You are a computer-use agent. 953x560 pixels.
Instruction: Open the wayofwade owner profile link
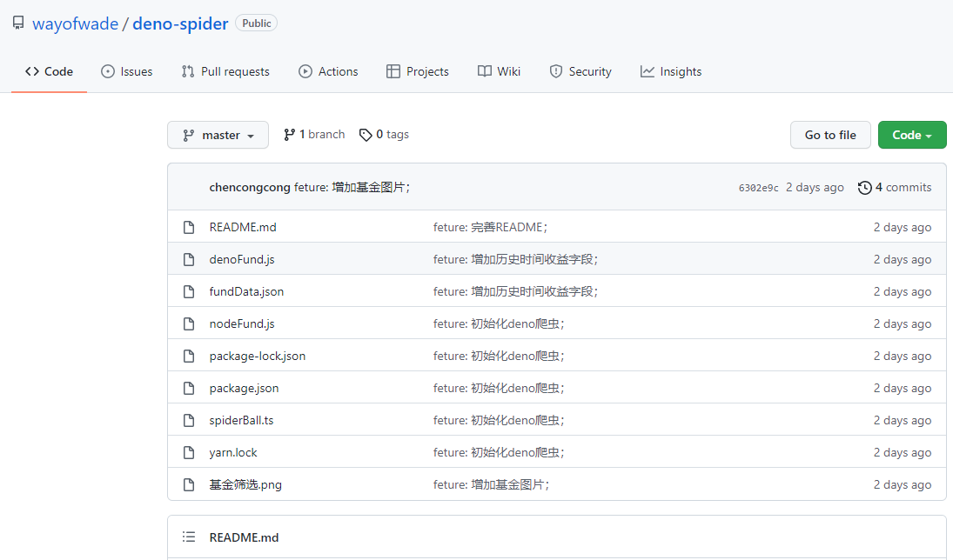pyautogui.click(x=76, y=23)
